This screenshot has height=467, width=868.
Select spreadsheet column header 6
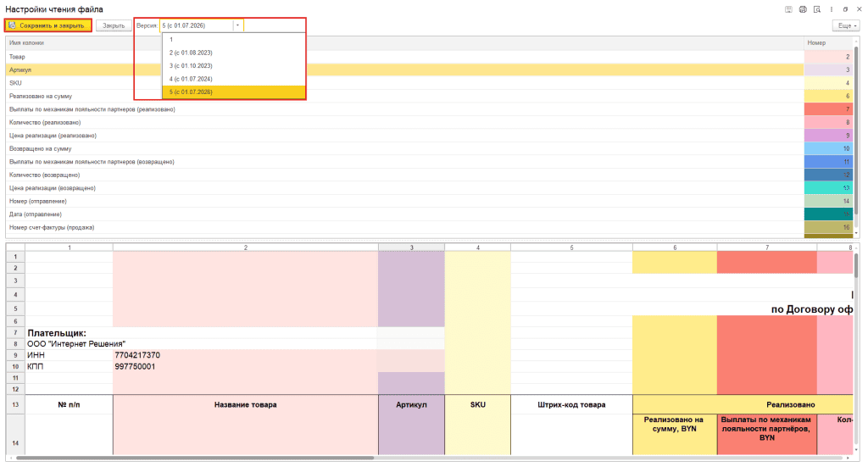pos(675,247)
